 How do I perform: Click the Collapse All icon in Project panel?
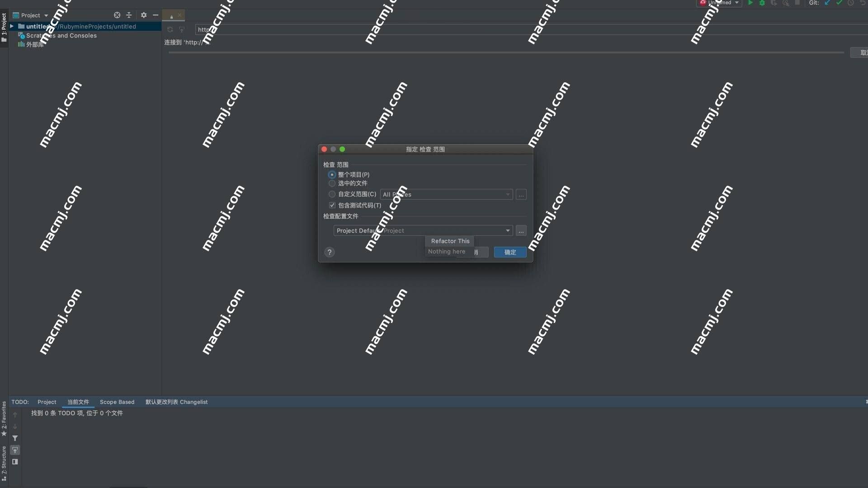pyautogui.click(x=129, y=15)
